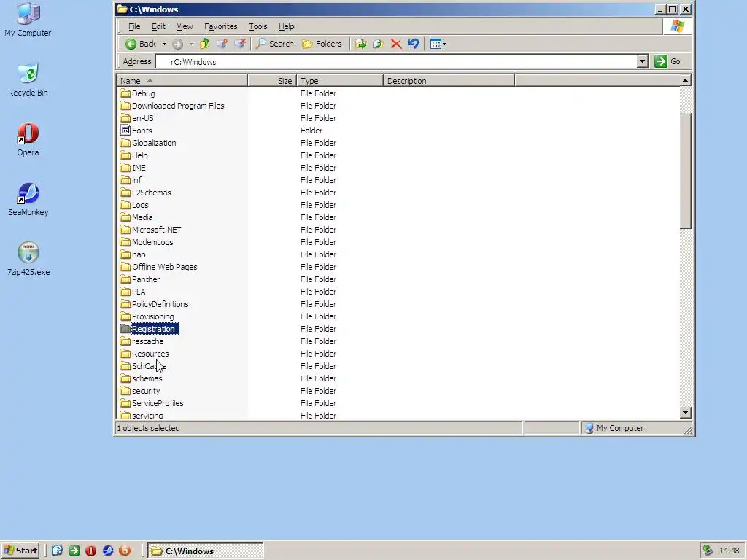
Task: Expand the Address bar dropdown arrow
Action: click(x=642, y=61)
